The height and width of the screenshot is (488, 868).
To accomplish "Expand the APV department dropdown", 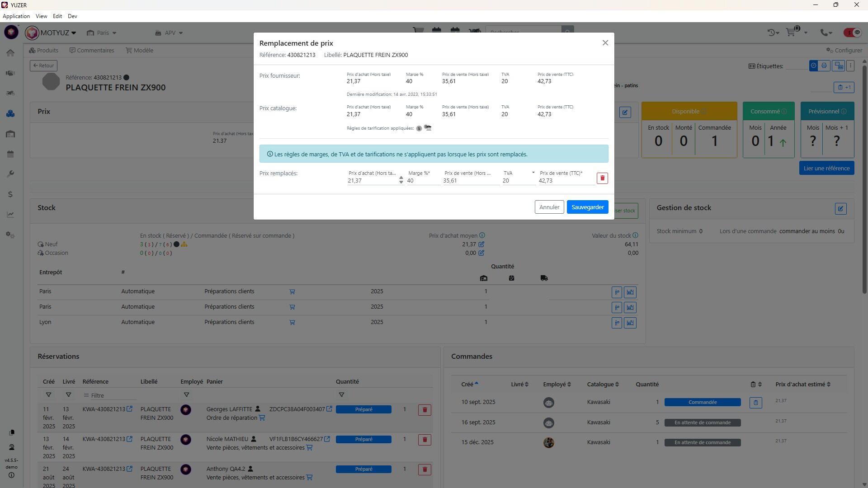I will 169,33.
